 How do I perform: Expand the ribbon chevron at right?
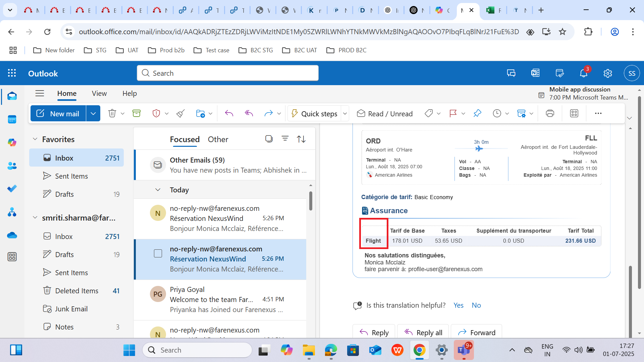click(x=630, y=118)
